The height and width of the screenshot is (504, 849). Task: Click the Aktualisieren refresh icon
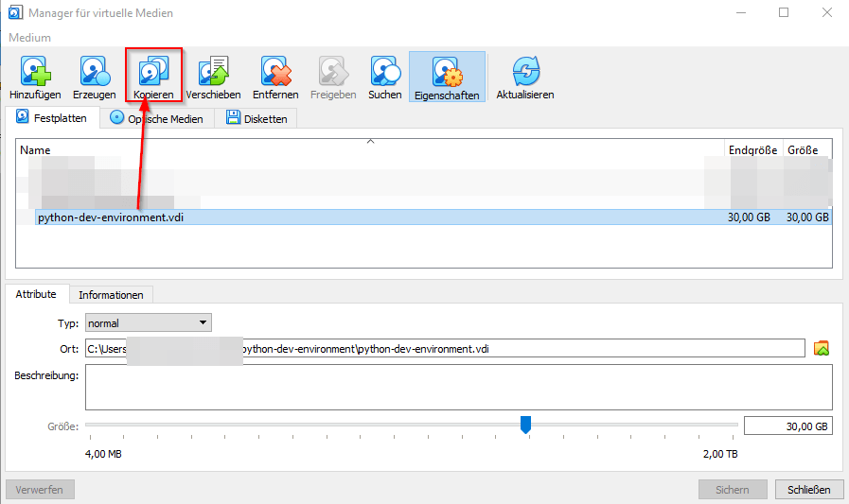[525, 73]
